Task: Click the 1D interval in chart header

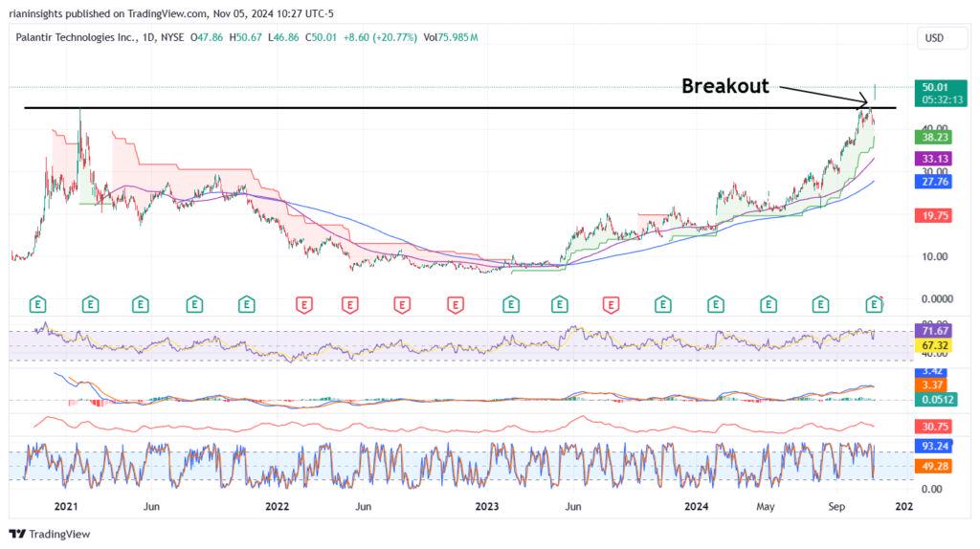Action: [148, 37]
